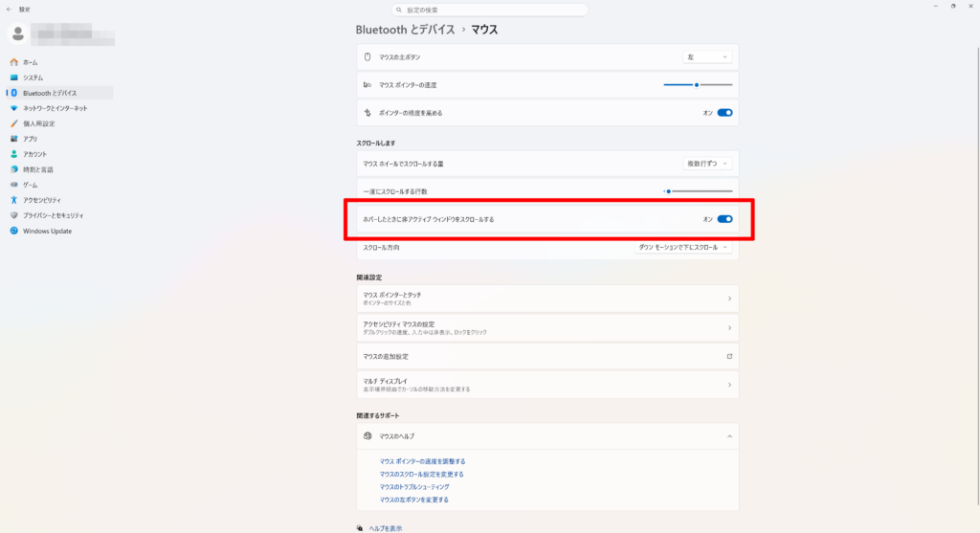The height and width of the screenshot is (533, 980).
Task: Click the back arrow icon at top left
Action: (9, 10)
